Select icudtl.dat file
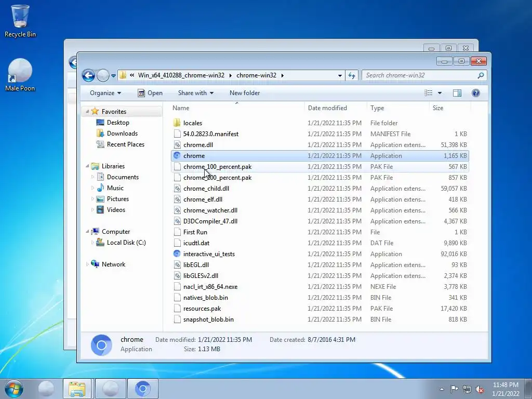Screen dimensions: 532x399 tap(196, 243)
